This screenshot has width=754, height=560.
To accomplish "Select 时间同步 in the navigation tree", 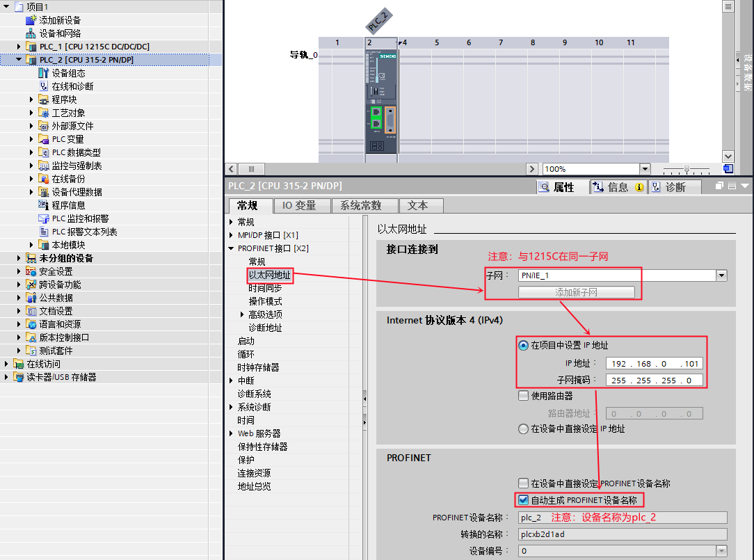I will coord(265,288).
